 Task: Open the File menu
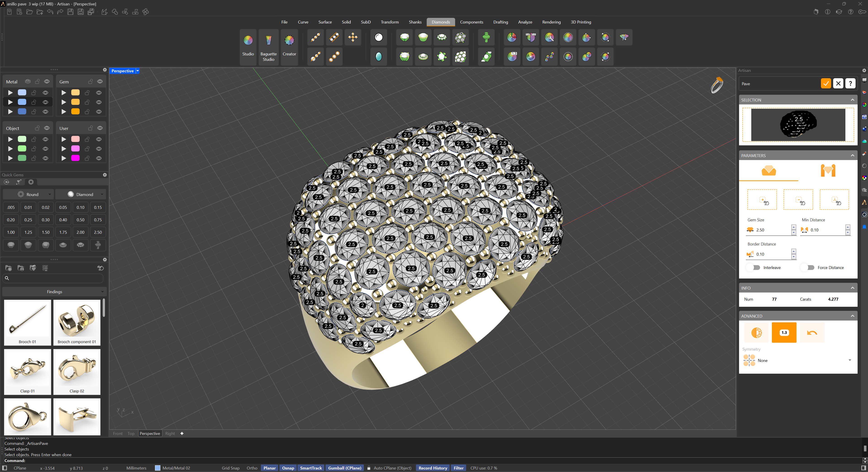click(x=284, y=22)
